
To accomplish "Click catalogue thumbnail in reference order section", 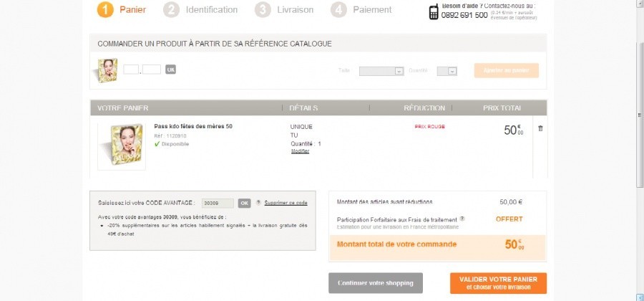I will pos(107,70).
